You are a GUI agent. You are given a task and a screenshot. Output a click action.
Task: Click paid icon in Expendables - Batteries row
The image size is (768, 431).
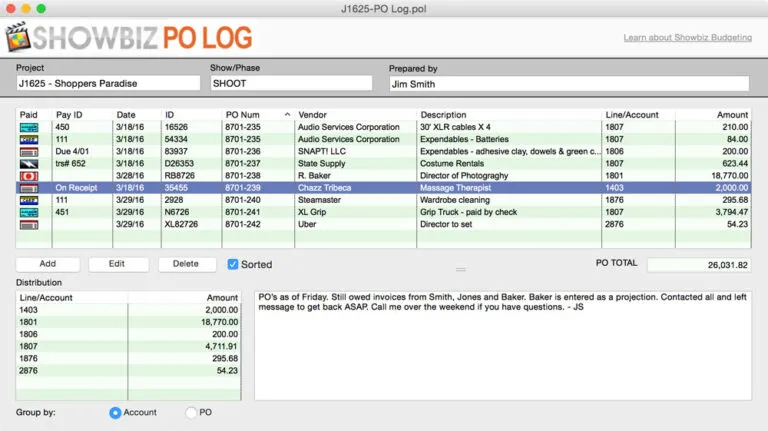click(29, 140)
